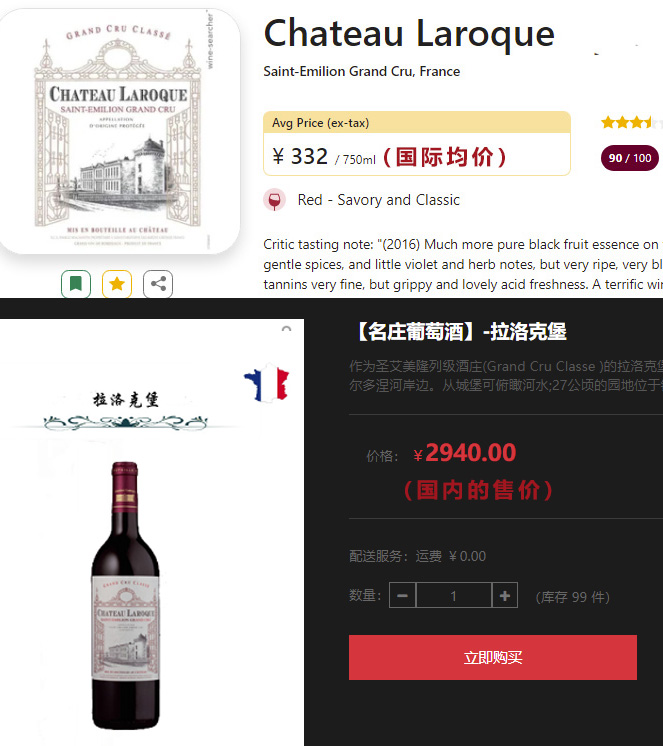Increase quantity with the plus button
663x746 pixels.
click(x=505, y=595)
